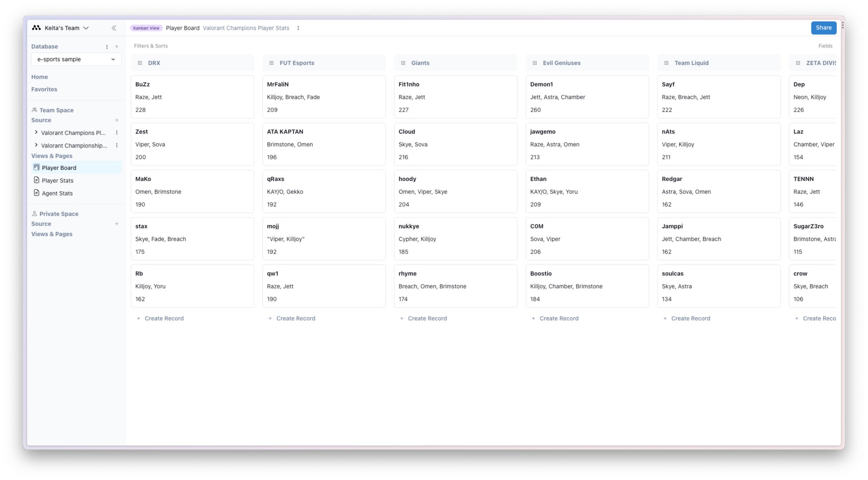Add a new database with plus icon
This screenshot has width=868, height=480.
point(117,47)
